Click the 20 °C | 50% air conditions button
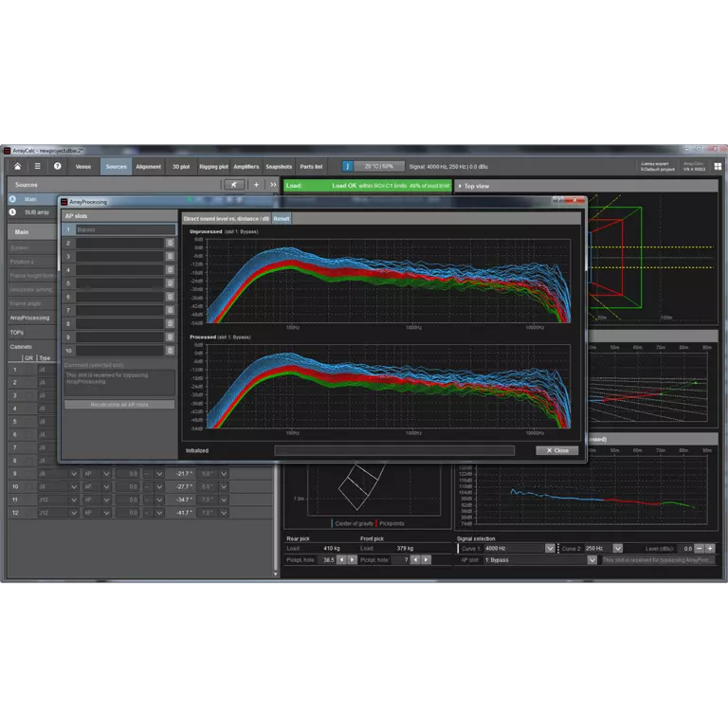Viewport: 728px width, 728px height. [x=379, y=166]
